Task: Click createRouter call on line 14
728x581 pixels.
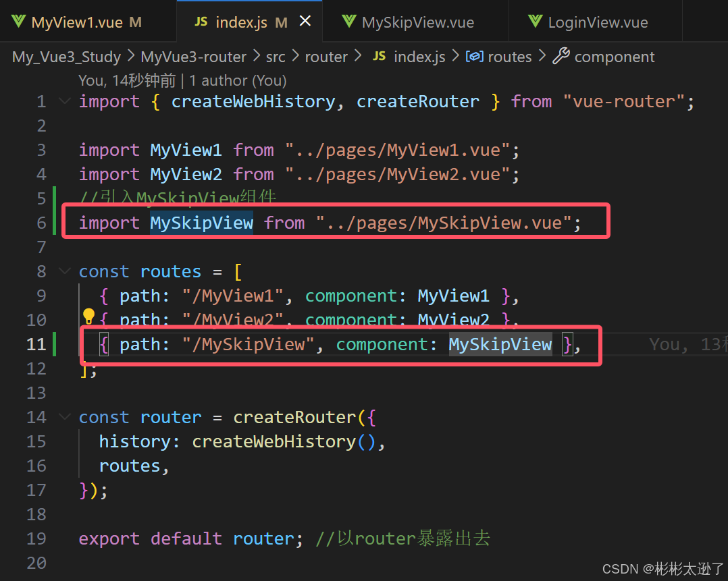Action: point(294,417)
